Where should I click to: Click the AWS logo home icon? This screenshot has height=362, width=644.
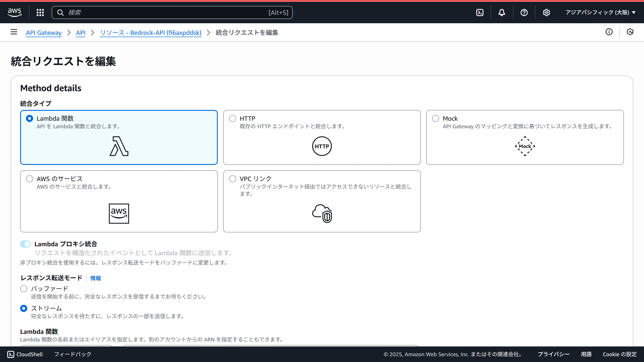15,12
